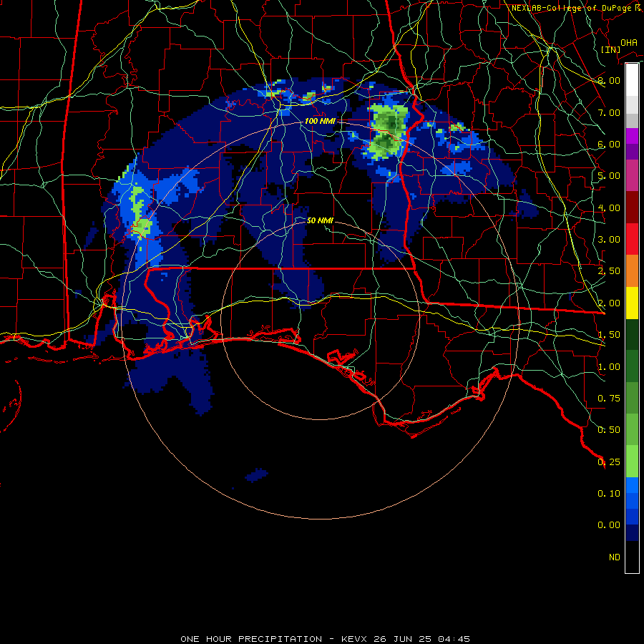Click the [IN] units label
This screenshot has width=644, height=644.
pos(610,49)
